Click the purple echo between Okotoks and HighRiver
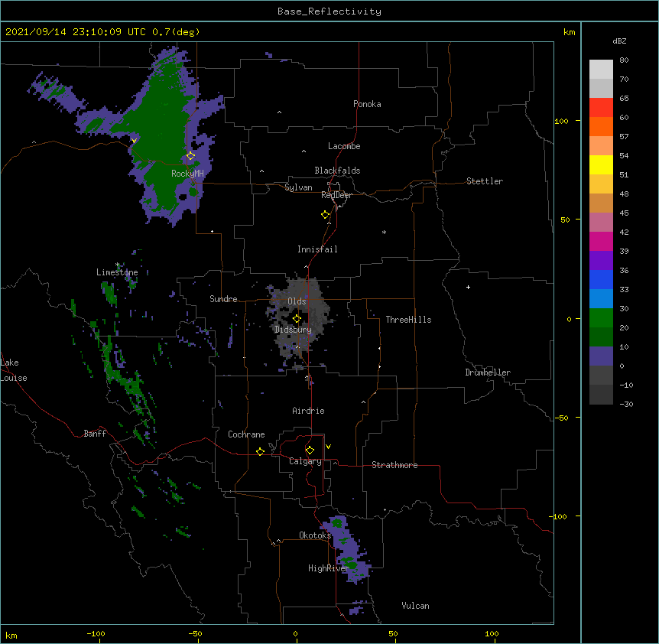 [x=348, y=551]
